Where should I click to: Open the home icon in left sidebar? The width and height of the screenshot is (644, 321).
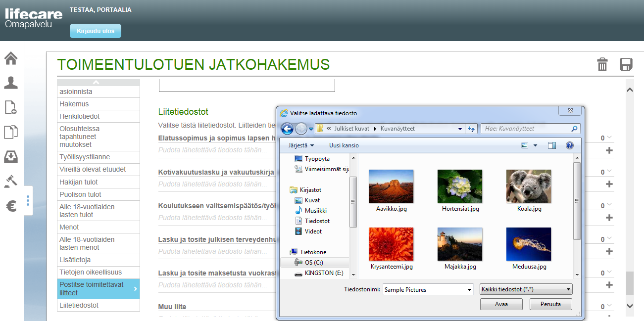(x=11, y=58)
